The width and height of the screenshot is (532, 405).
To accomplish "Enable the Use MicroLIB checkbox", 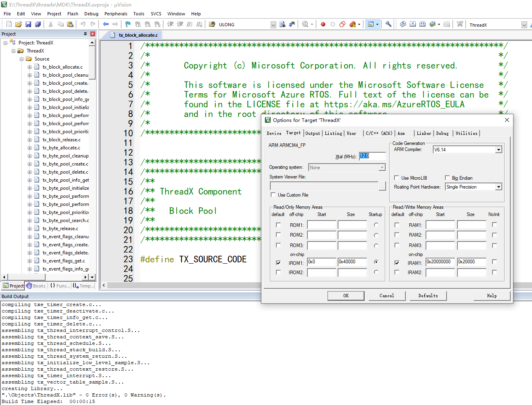I will [396, 178].
